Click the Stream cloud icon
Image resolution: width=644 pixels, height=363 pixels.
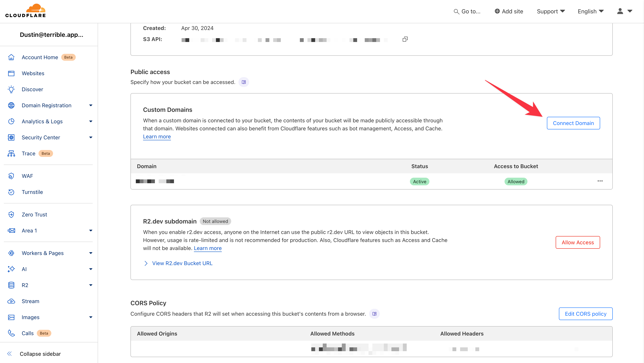tap(11, 301)
